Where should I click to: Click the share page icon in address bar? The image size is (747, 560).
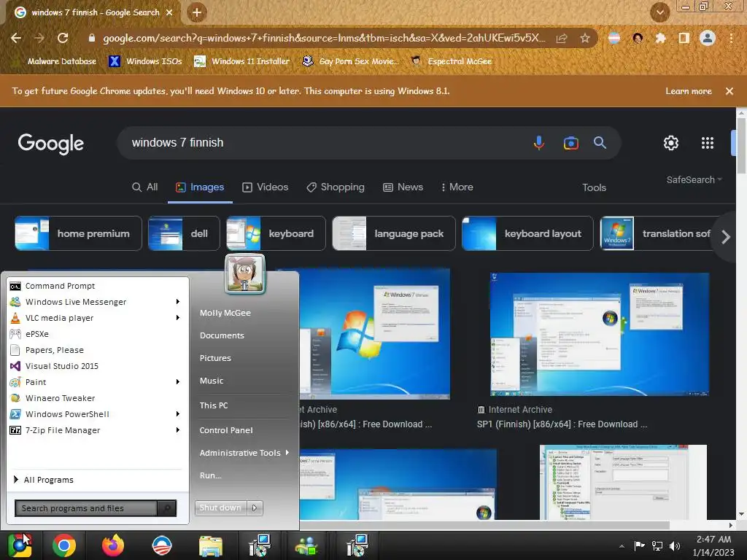pos(562,38)
